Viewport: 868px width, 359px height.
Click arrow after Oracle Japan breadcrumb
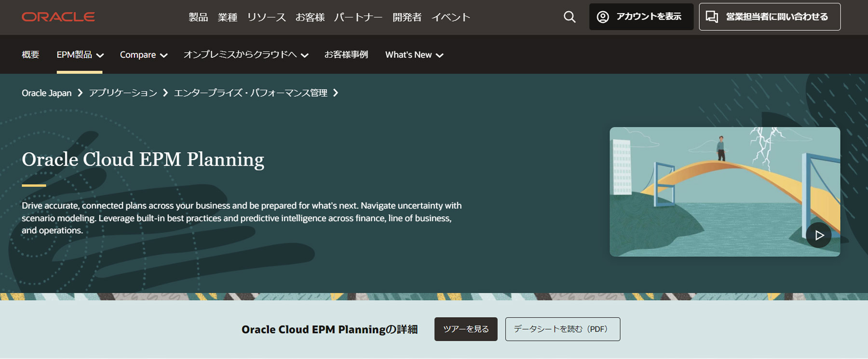(80, 93)
